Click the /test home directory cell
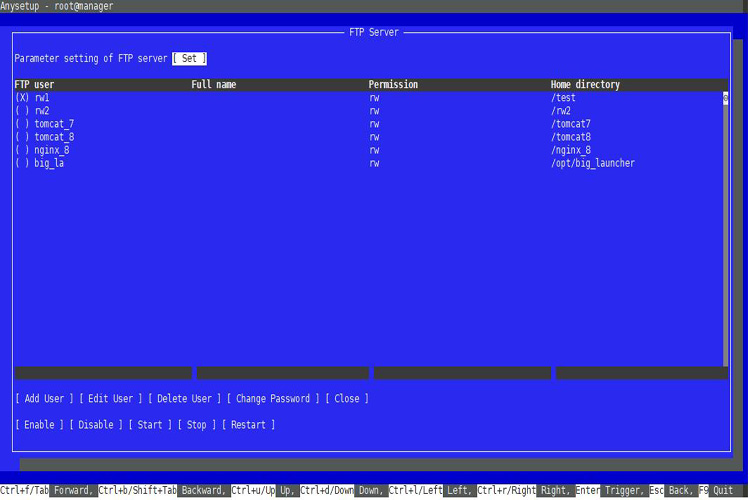Screen dimensions: 750x500 563,98
